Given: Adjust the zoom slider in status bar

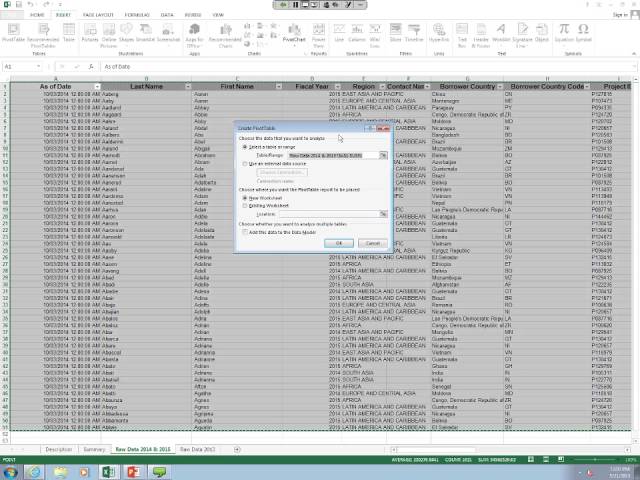Looking at the screenshot, I should pyautogui.click(x=596, y=460).
